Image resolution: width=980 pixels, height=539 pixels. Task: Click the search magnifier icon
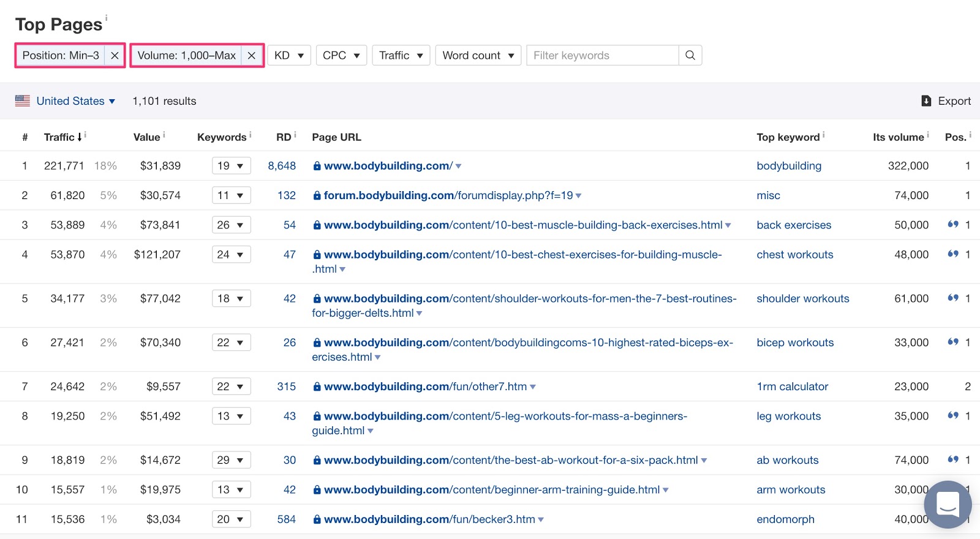pyautogui.click(x=690, y=55)
